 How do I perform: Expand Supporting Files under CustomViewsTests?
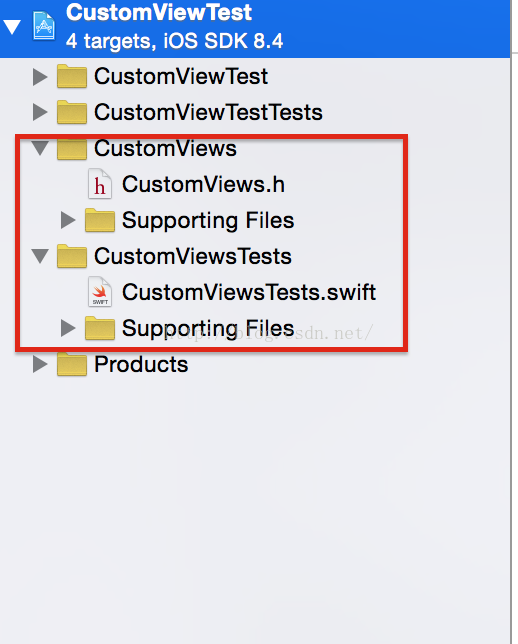tap(68, 328)
